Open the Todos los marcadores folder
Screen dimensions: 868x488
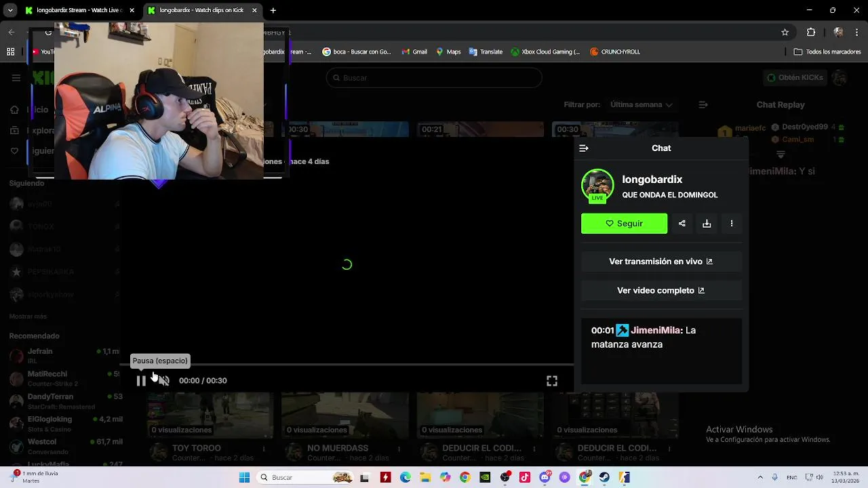point(827,52)
